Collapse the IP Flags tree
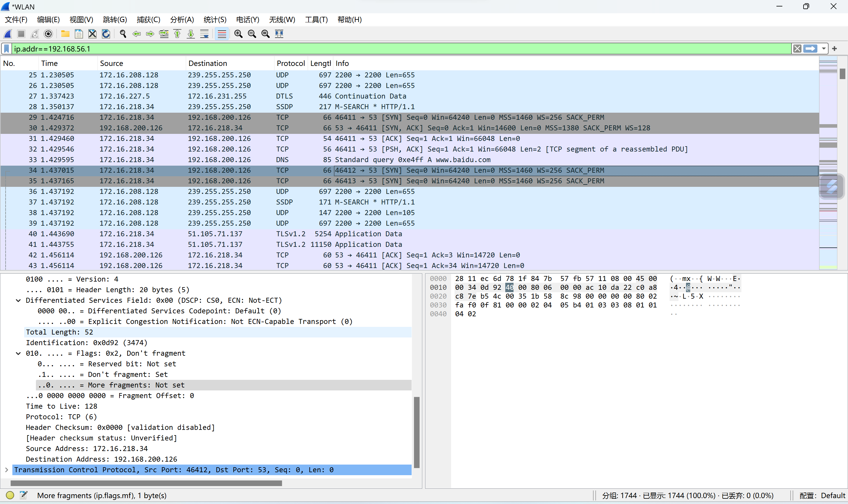 (18, 353)
